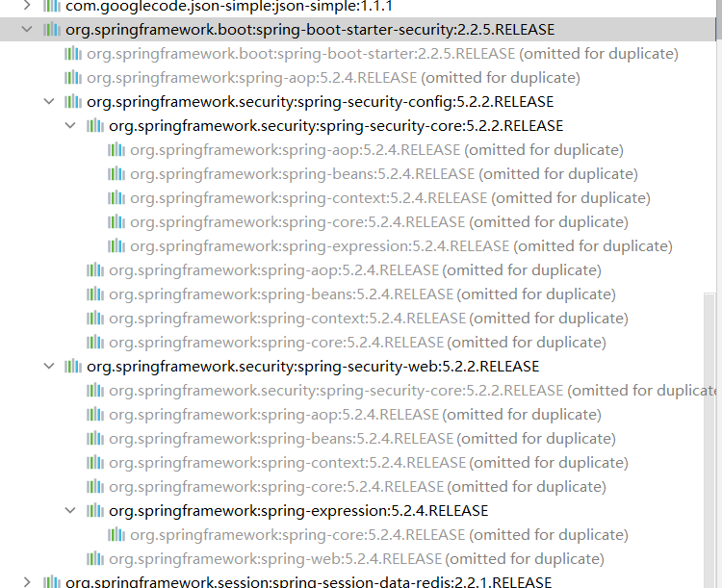Select spring-aop text under spring-security-core
The width and height of the screenshot is (722, 588).
pos(376,150)
